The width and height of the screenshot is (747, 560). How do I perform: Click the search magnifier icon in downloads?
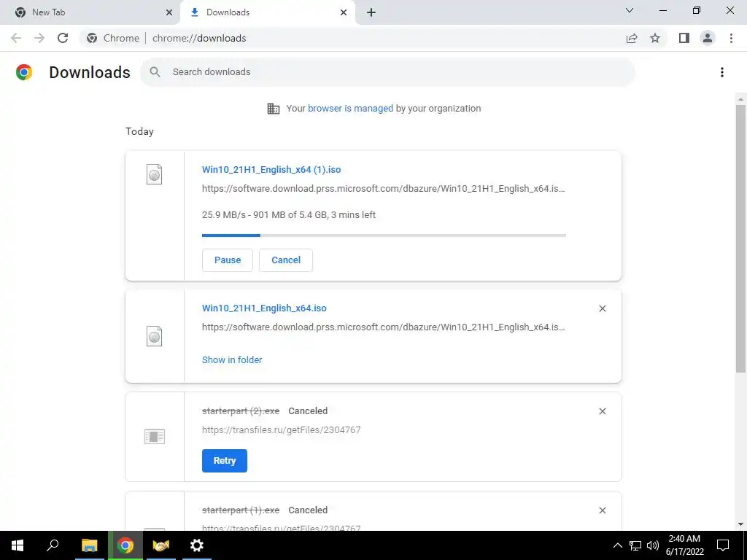pyautogui.click(x=155, y=72)
